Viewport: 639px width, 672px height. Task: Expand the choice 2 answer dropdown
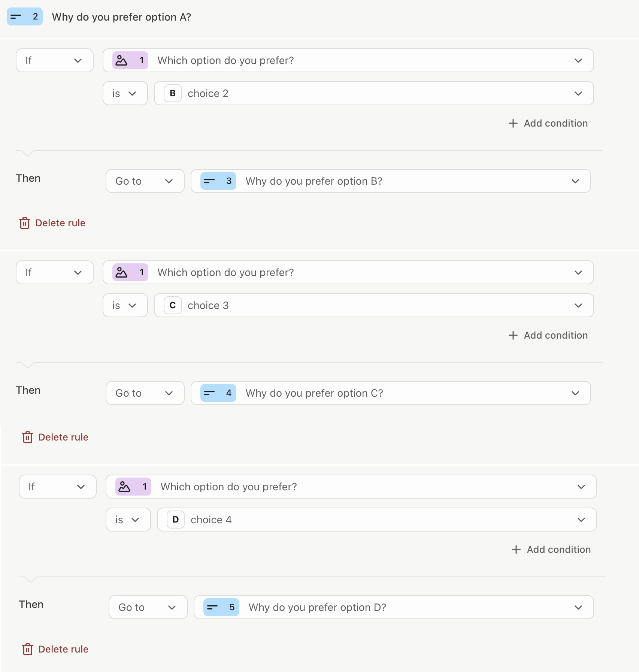point(374,93)
